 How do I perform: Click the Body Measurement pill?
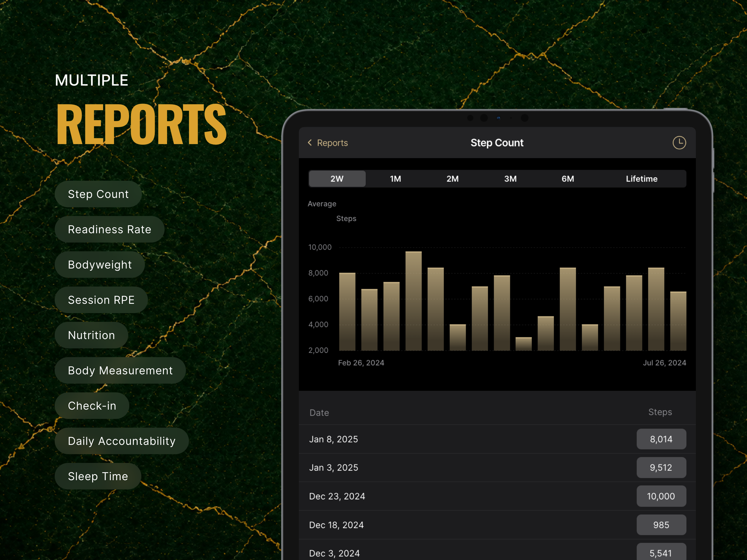[120, 371]
